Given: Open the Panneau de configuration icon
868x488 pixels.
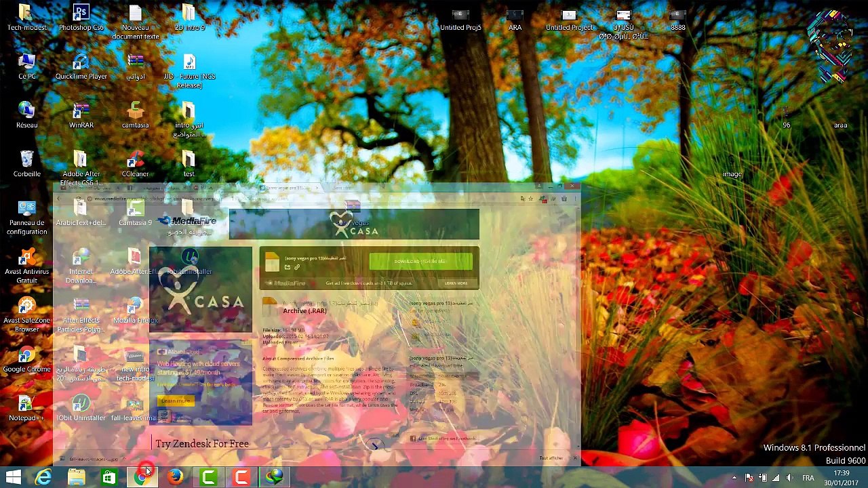Looking at the screenshot, I should [x=26, y=218].
